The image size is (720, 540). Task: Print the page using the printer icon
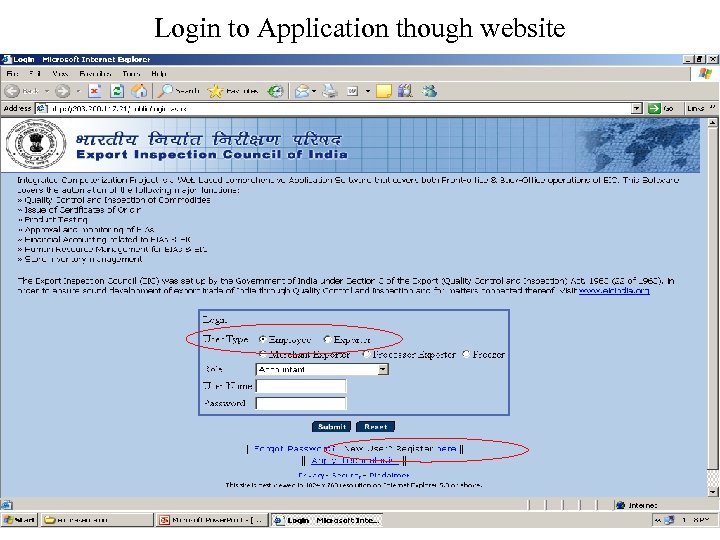click(330, 91)
